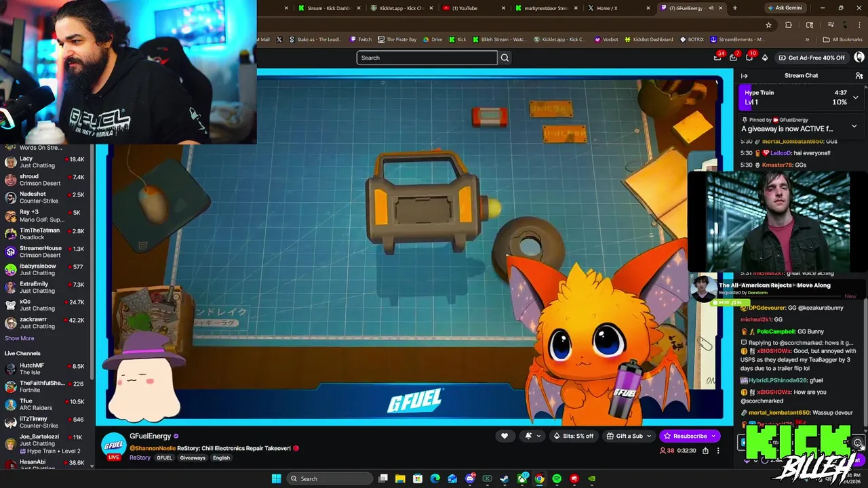868x488 pixels.
Task: Open the Resubscribe button
Action: [690, 436]
